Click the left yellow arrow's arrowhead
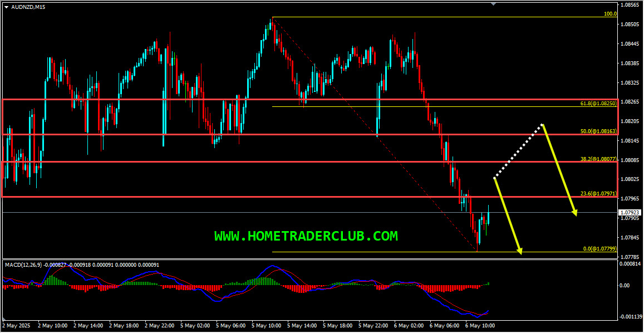Screen dimensions: 644x333 [x=520, y=251]
